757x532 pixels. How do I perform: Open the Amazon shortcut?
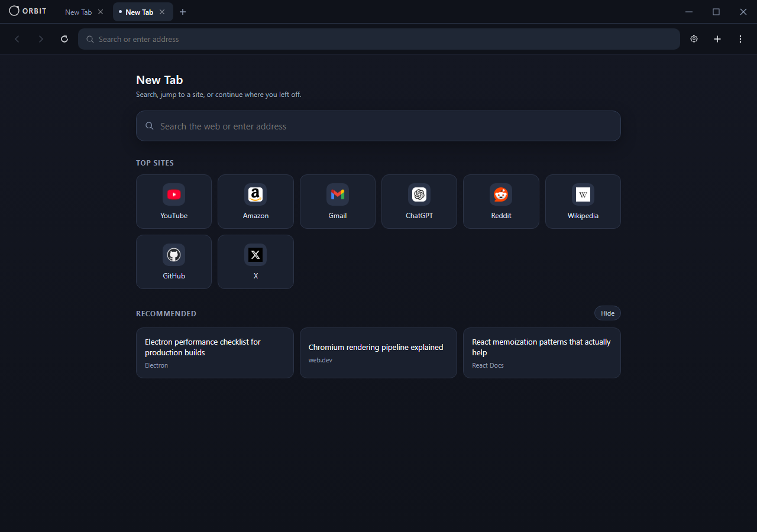tap(255, 201)
